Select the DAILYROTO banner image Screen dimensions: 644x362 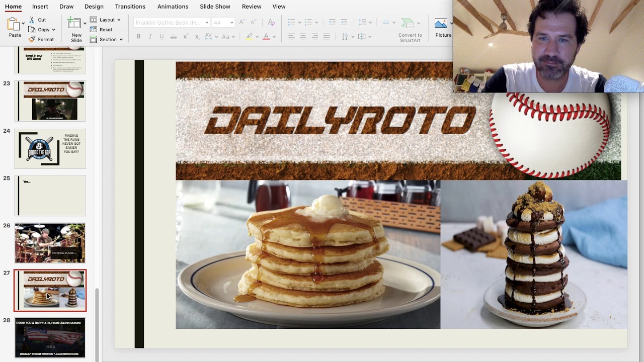pyautogui.click(x=398, y=121)
